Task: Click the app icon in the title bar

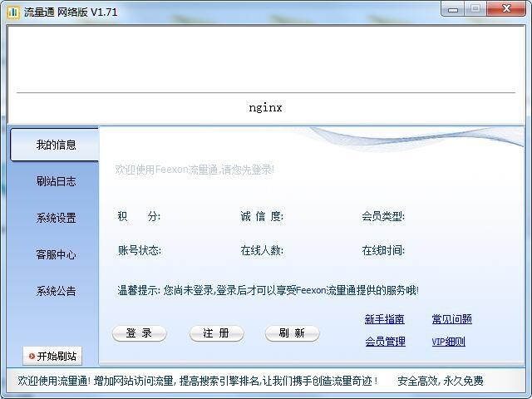Action: click(x=12, y=12)
